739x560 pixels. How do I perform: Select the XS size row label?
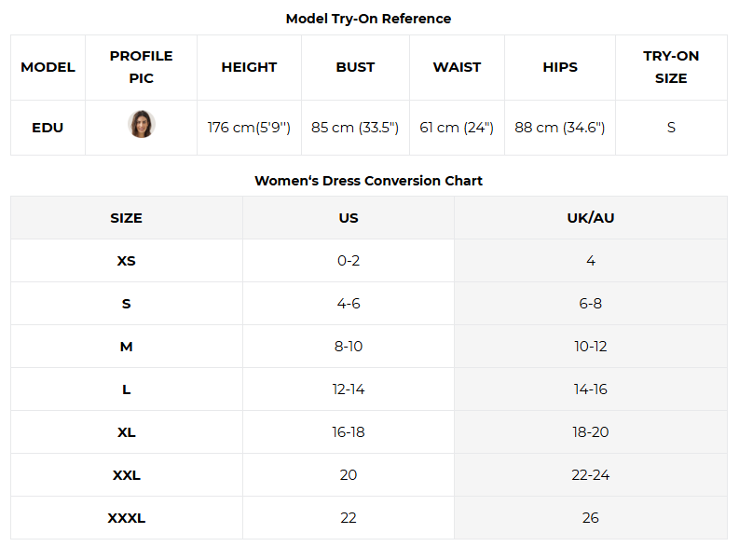(127, 261)
